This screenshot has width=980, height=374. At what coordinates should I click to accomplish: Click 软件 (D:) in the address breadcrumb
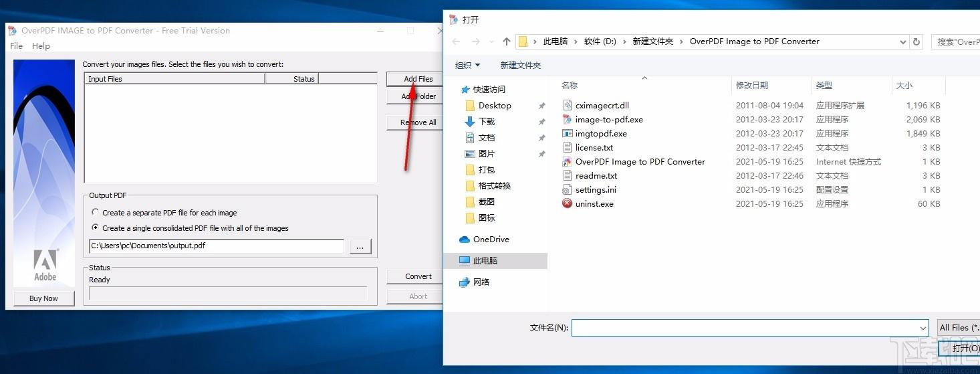[600, 41]
